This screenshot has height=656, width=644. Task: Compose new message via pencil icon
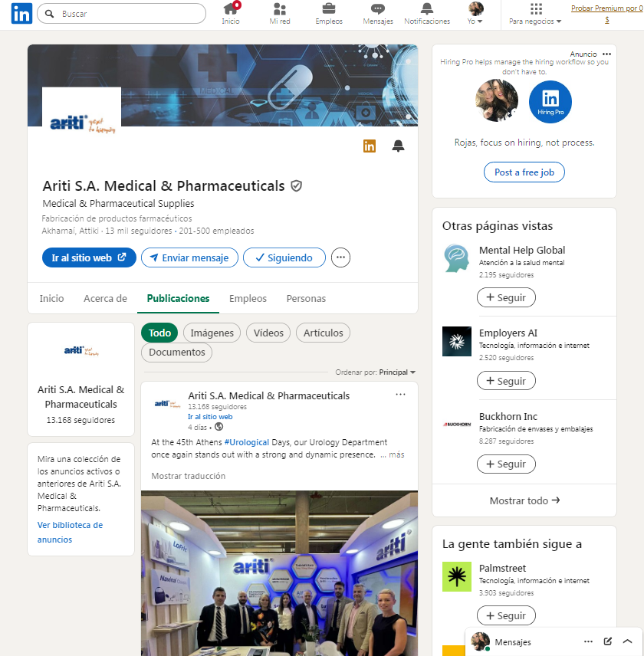pos(608,641)
